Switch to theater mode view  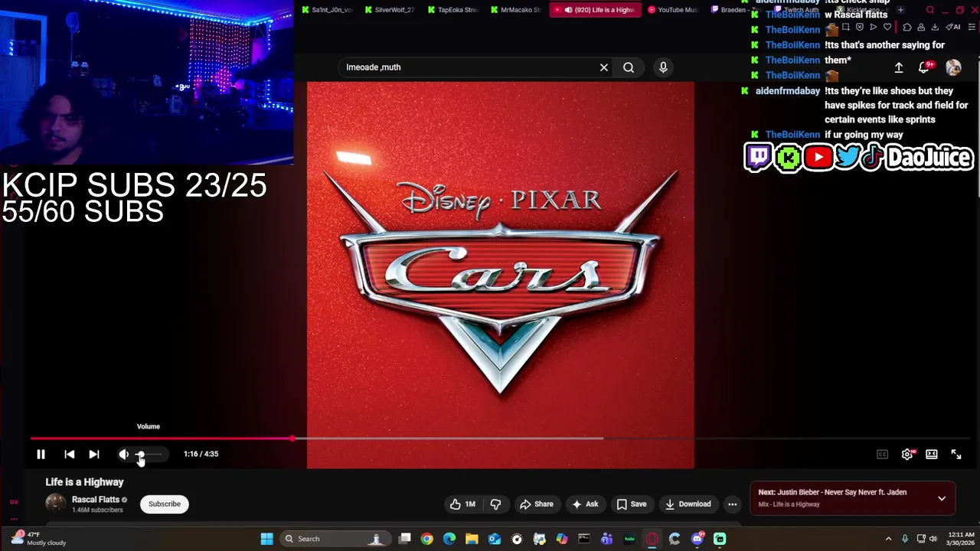click(x=932, y=454)
